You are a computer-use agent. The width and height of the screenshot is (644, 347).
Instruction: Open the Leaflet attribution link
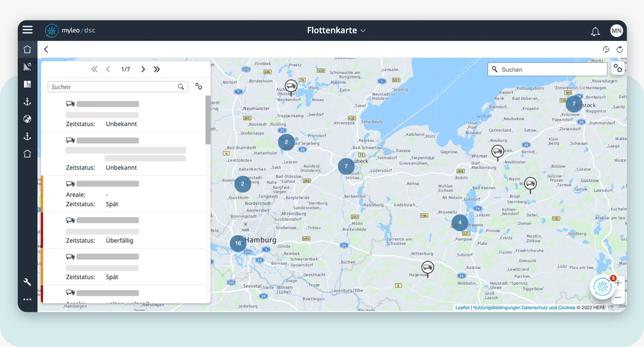[462, 307]
